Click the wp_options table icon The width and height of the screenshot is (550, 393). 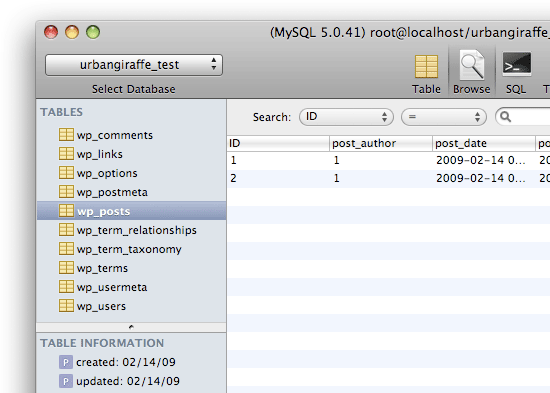(66, 172)
